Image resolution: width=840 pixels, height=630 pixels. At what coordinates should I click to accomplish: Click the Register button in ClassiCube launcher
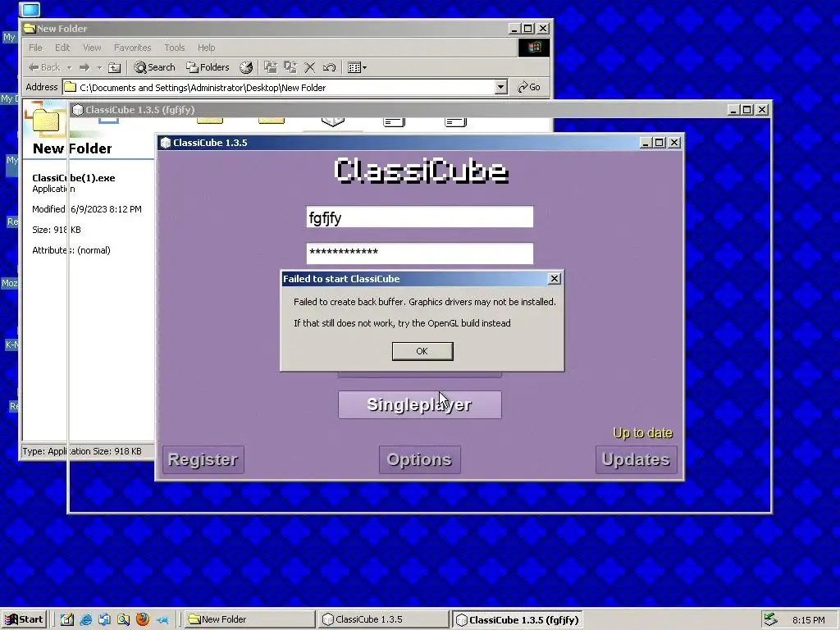tap(203, 459)
